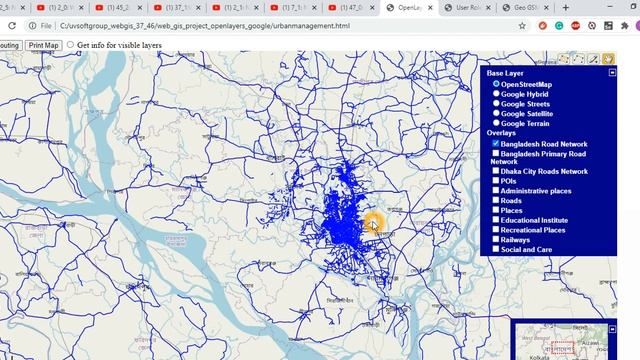The height and width of the screenshot is (360, 640).
Task: Show the Social and Care overlay
Action: (x=496, y=249)
